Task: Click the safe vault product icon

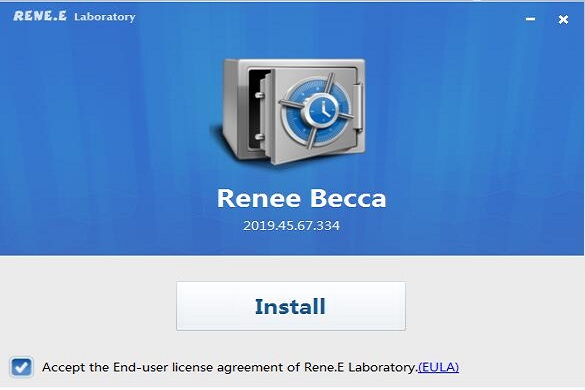Action: pos(288,111)
